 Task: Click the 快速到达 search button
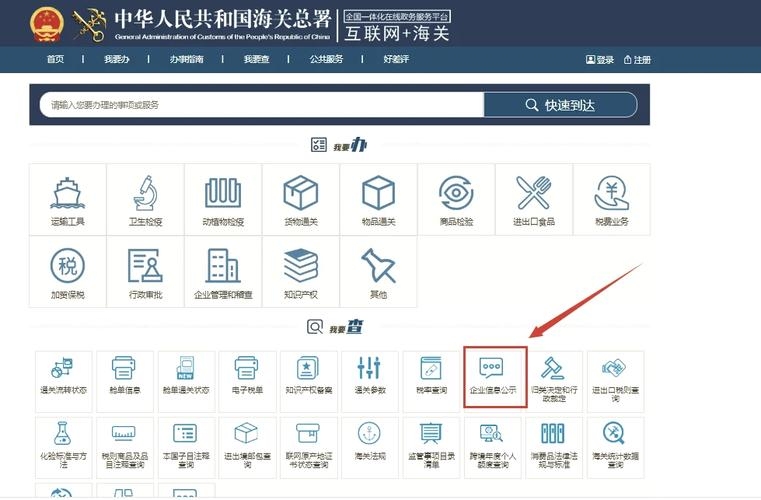coord(561,105)
